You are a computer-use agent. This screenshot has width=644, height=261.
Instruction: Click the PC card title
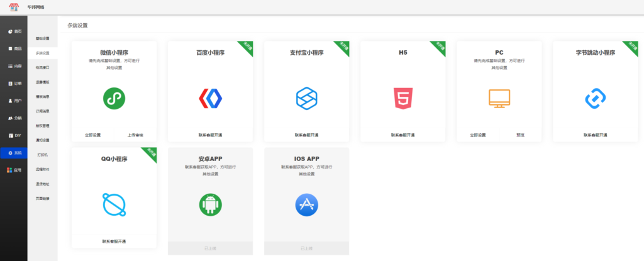pos(499,53)
